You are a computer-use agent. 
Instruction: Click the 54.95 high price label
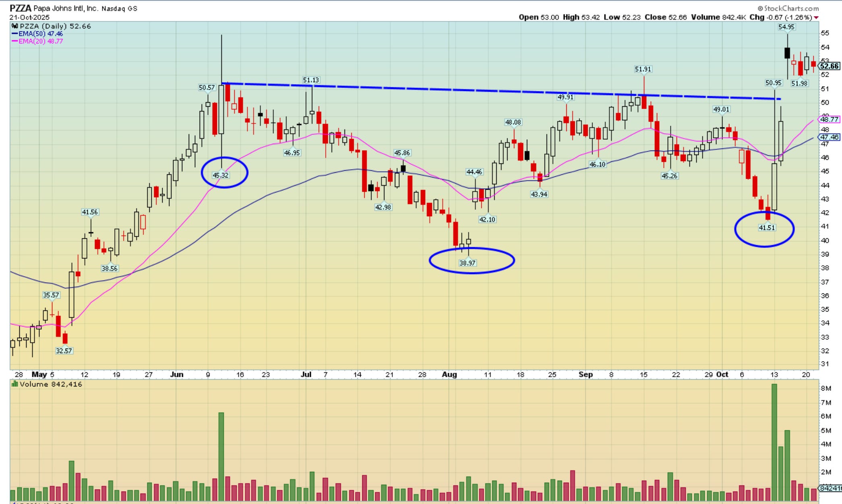[x=786, y=27]
